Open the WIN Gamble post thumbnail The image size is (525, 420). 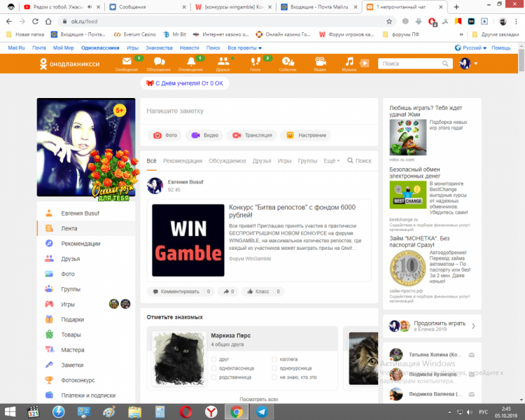188,241
